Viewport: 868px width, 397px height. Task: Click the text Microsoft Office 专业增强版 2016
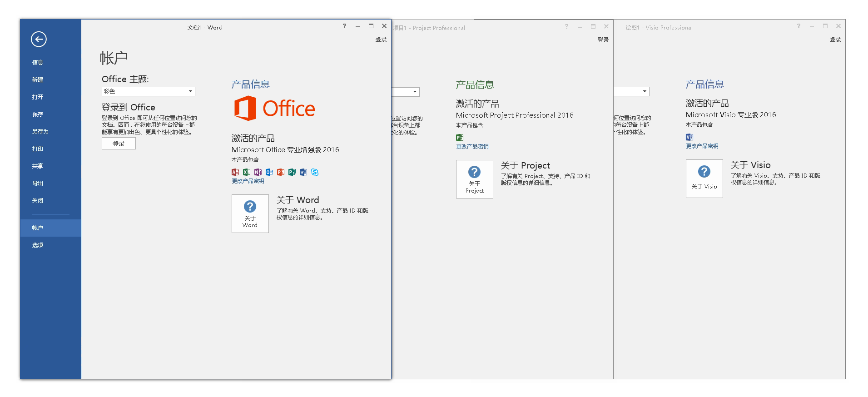pyautogui.click(x=285, y=149)
